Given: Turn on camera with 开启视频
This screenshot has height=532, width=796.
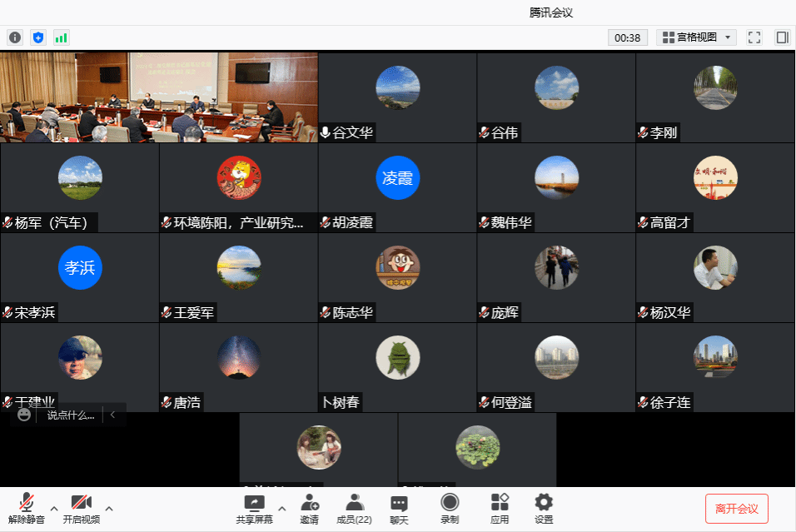Looking at the screenshot, I should click(81, 508).
